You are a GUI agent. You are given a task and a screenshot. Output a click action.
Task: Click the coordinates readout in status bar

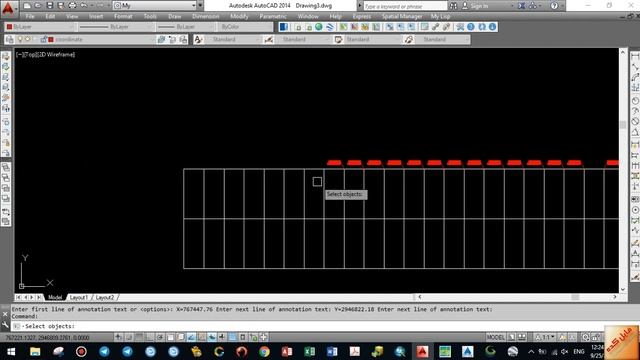coord(47,338)
